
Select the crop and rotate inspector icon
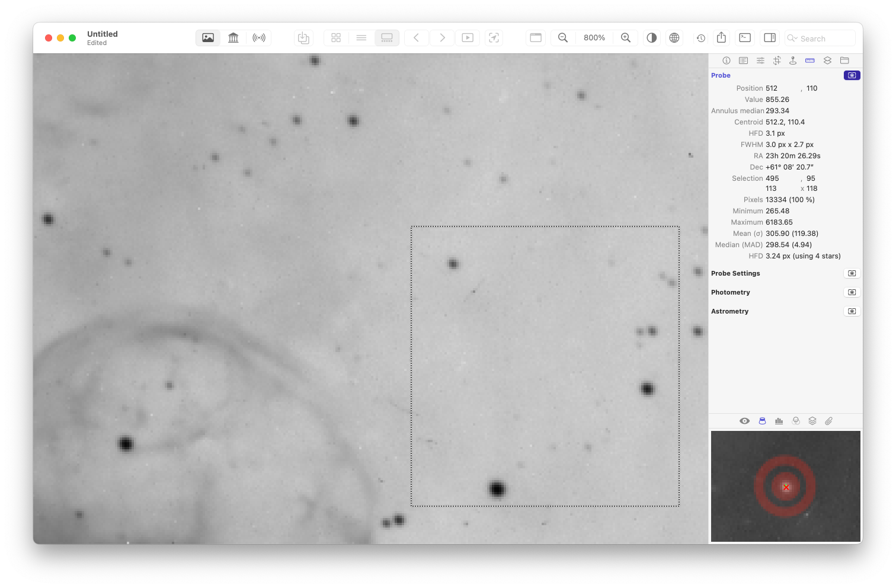(x=777, y=60)
